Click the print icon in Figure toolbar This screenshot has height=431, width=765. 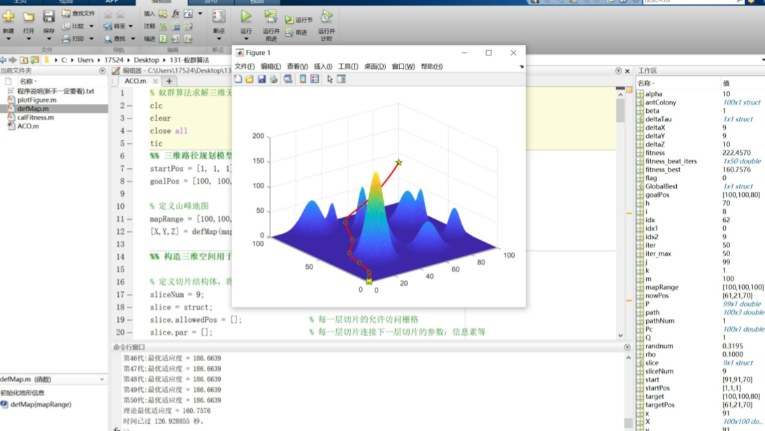274,79
